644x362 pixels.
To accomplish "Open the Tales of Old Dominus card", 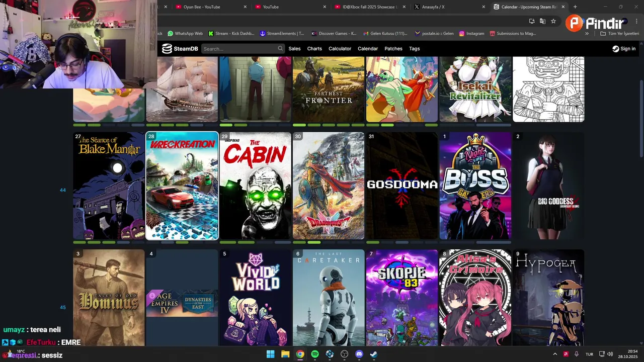I will pos(109,298).
